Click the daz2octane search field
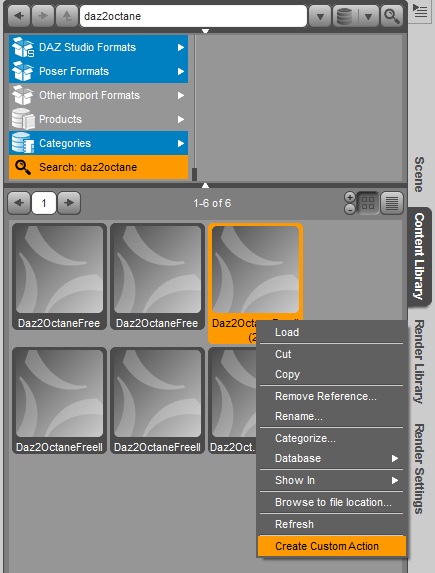The width and height of the screenshot is (435, 573). 193,16
